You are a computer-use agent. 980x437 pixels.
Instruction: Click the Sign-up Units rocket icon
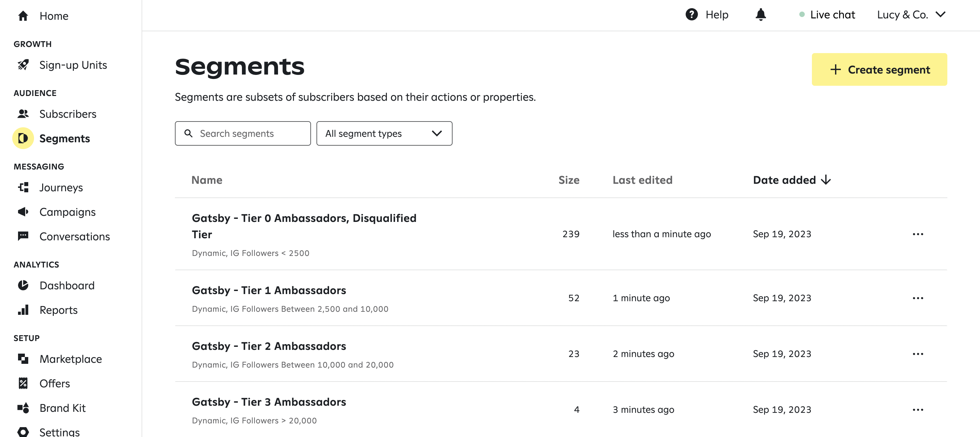23,65
